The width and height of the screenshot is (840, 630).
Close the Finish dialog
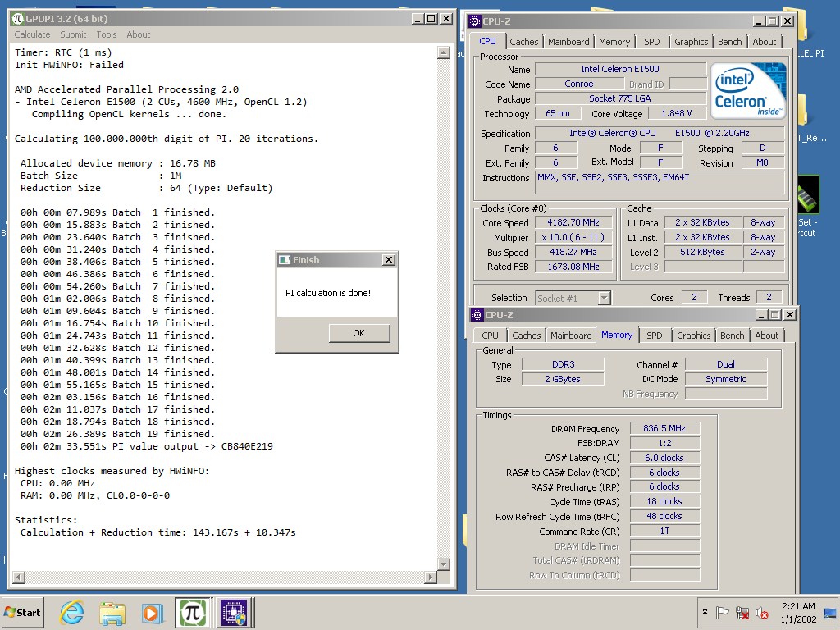point(389,260)
